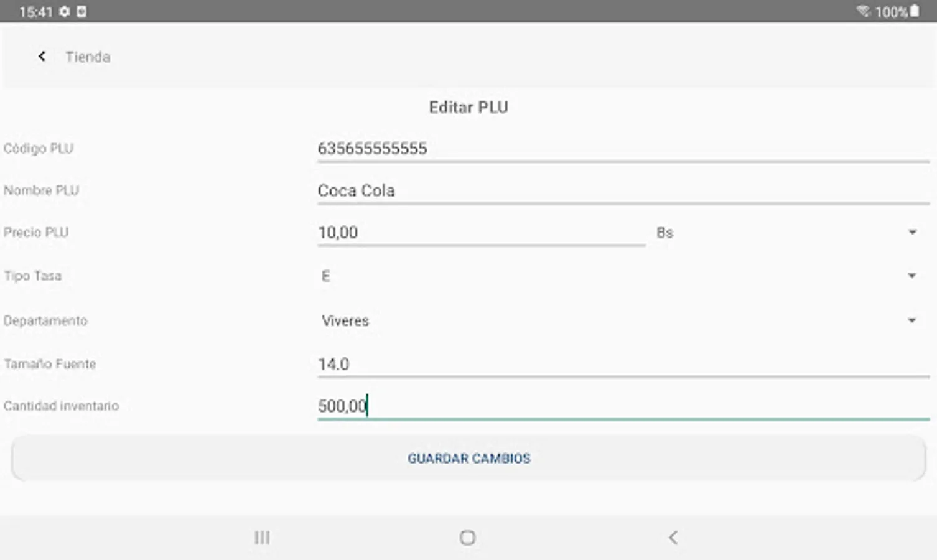
Task: Tap the home button in navigation bar
Action: [x=467, y=537]
